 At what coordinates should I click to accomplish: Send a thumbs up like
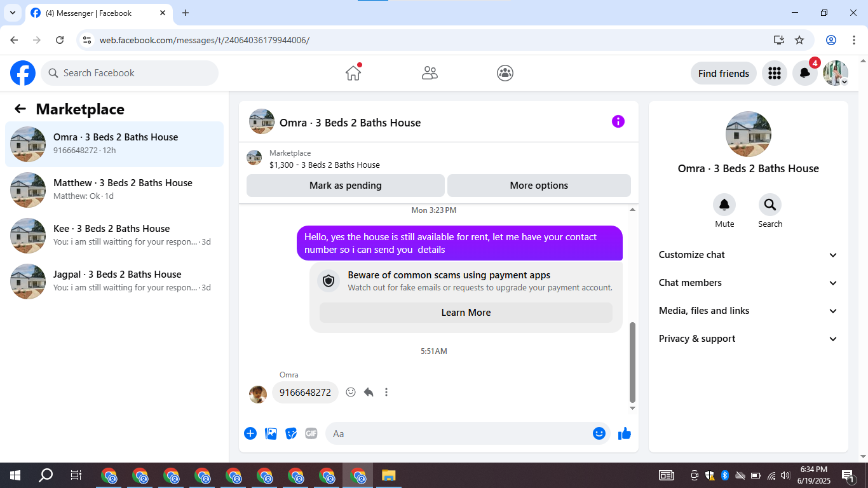pyautogui.click(x=625, y=433)
